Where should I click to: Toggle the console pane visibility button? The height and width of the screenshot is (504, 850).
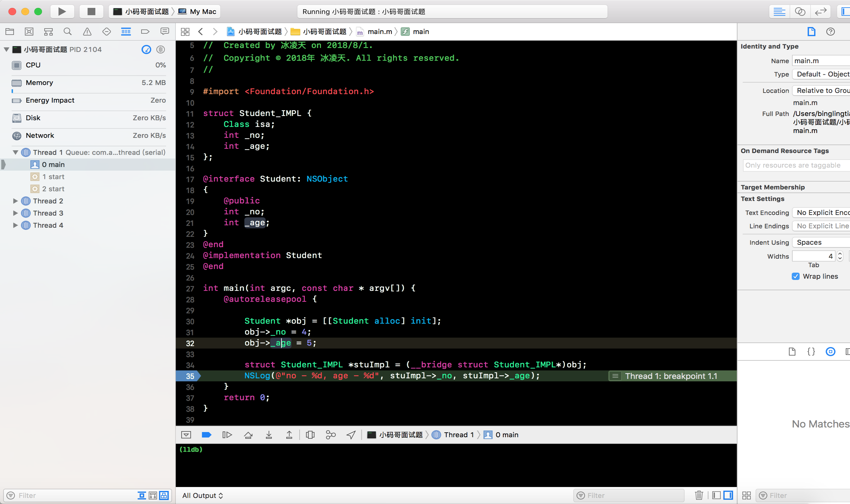click(728, 495)
